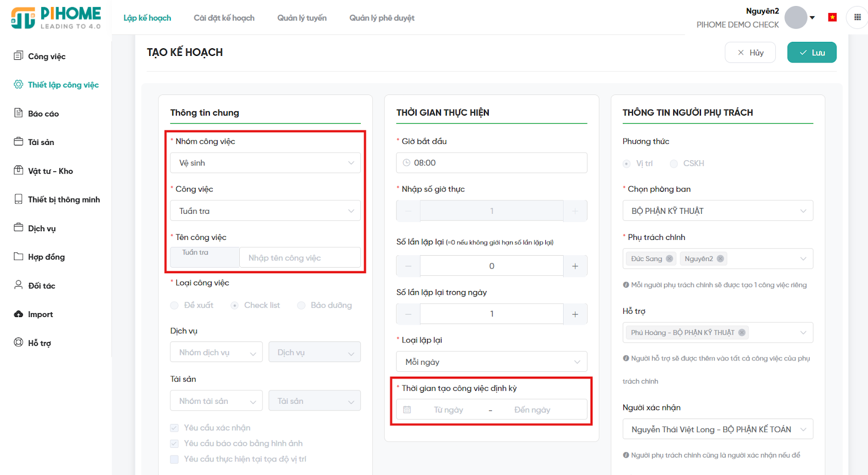Enable Yêu cầu thực hiện tại tọa độ checkbox
The height and width of the screenshot is (475, 868).
pyautogui.click(x=174, y=459)
